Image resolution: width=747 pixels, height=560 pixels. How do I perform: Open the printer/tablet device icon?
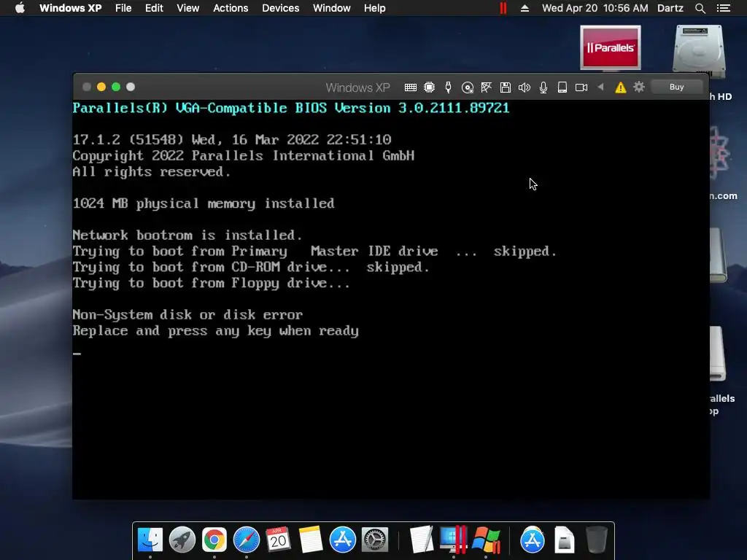[x=562, y=87]
